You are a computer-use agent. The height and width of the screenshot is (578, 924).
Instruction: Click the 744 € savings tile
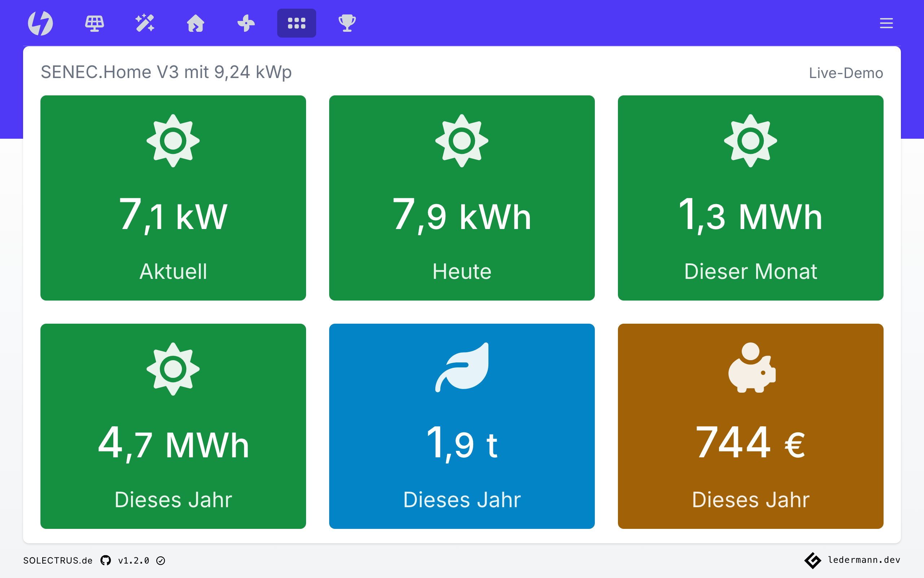751,426
